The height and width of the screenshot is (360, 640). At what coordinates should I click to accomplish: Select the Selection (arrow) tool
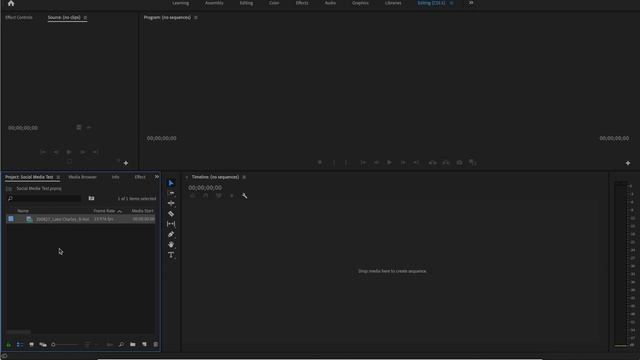[x=171, y=183]
